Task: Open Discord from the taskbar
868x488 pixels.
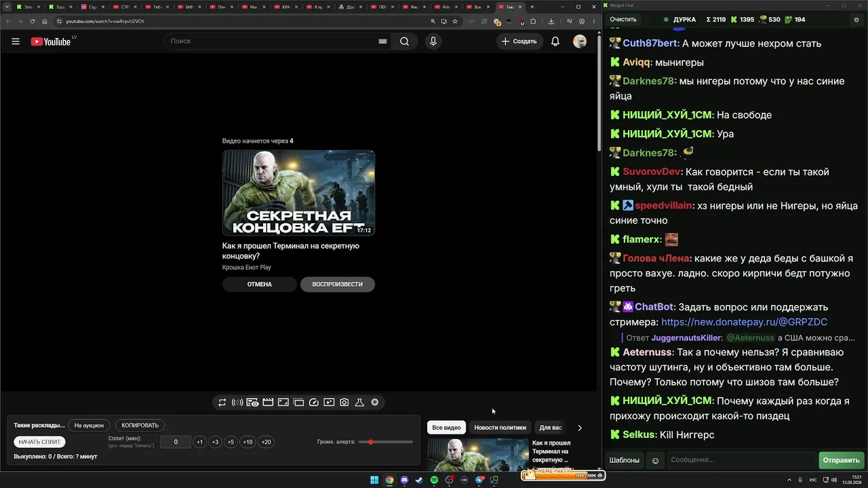Action: click(405, 481)
